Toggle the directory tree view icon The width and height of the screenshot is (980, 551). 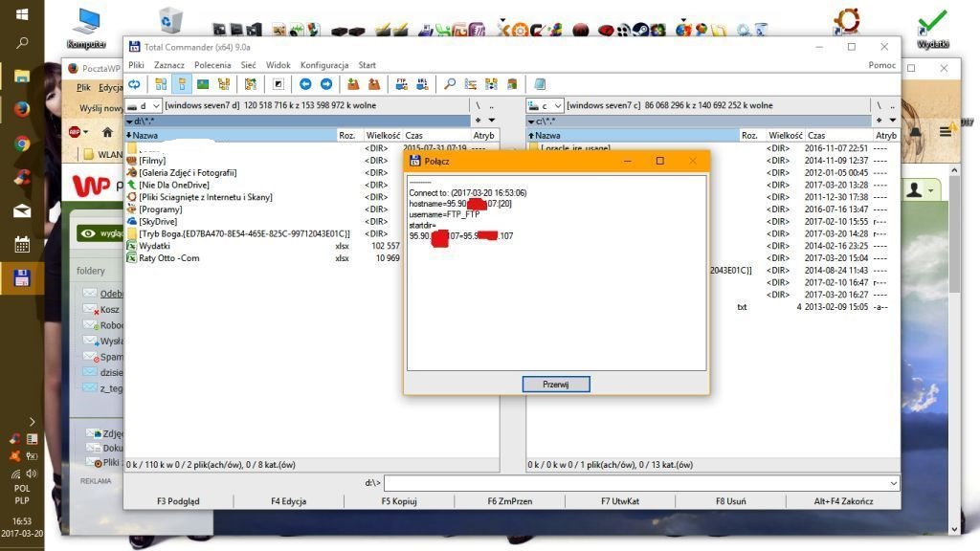(x=224, y=84)
